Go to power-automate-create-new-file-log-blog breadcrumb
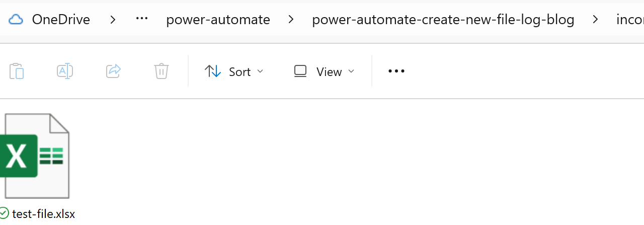Image resolution: width=644 pixels, height=225 pixels. 443,20
